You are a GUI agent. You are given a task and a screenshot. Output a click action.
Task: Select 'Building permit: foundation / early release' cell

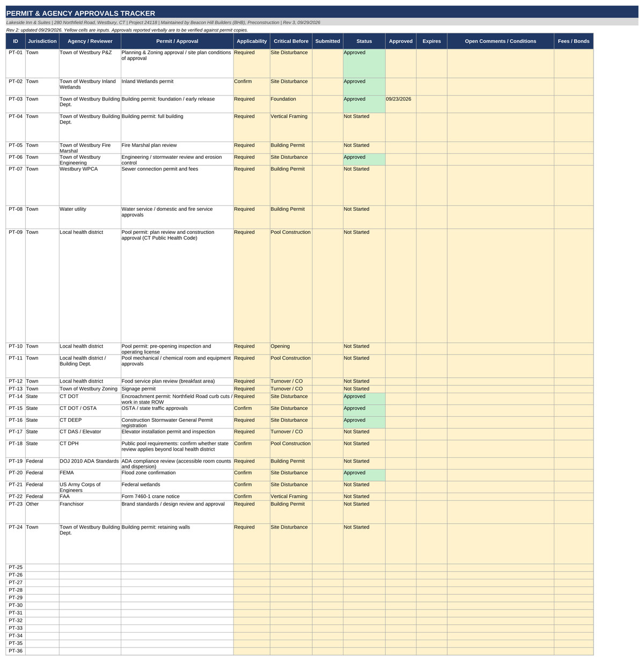[x=177, y=104]
